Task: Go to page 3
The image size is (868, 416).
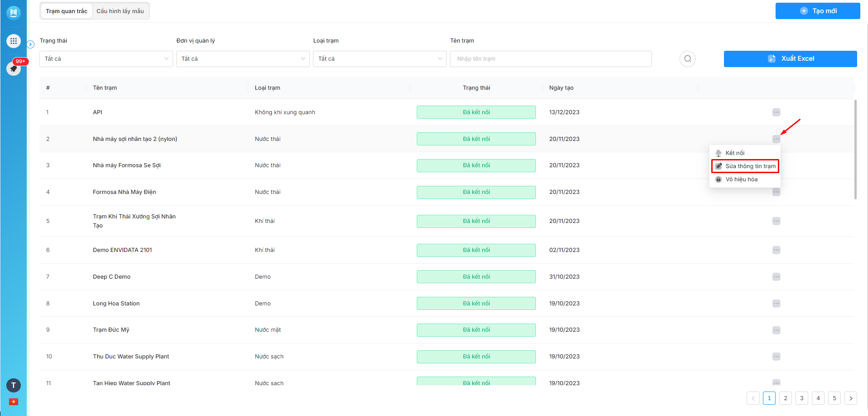Action: [x=802, y=398]
